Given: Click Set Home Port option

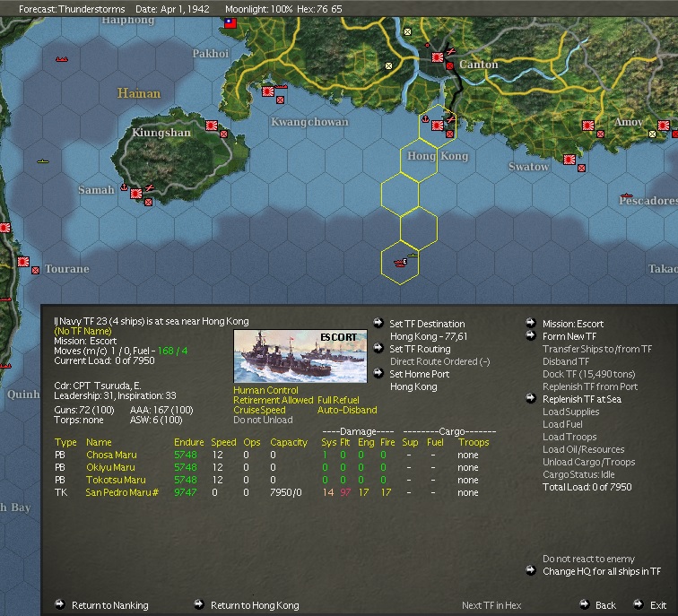Looking at the screenshot, I should [420, 374].
